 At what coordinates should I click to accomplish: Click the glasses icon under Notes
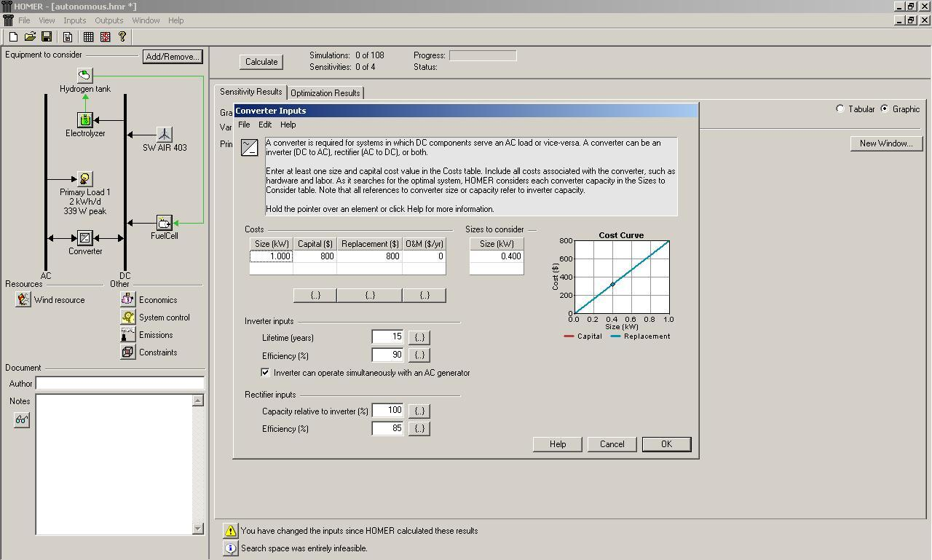[22, 420]
